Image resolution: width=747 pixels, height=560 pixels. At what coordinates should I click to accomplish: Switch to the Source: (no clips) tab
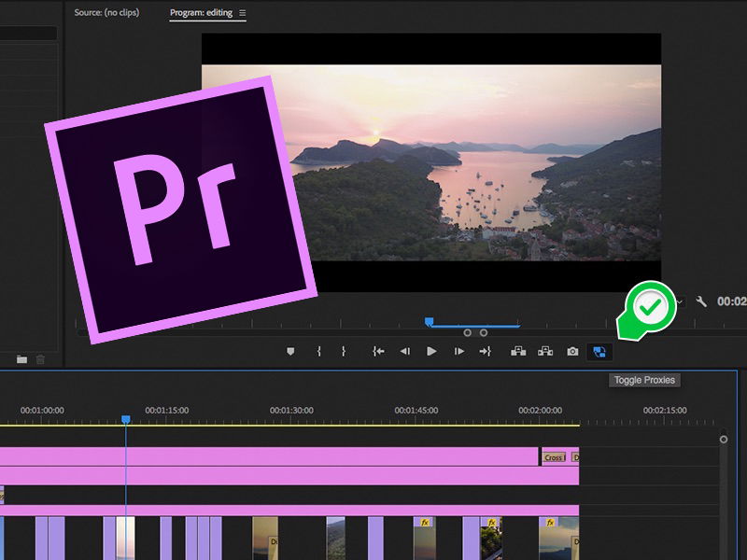106,13
